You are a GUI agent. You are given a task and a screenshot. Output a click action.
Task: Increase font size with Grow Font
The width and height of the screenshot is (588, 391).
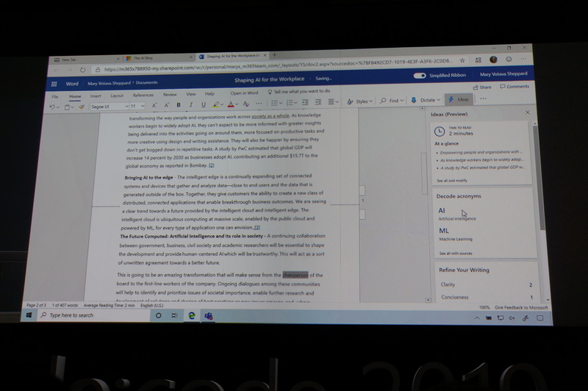(x=154, y=106)
